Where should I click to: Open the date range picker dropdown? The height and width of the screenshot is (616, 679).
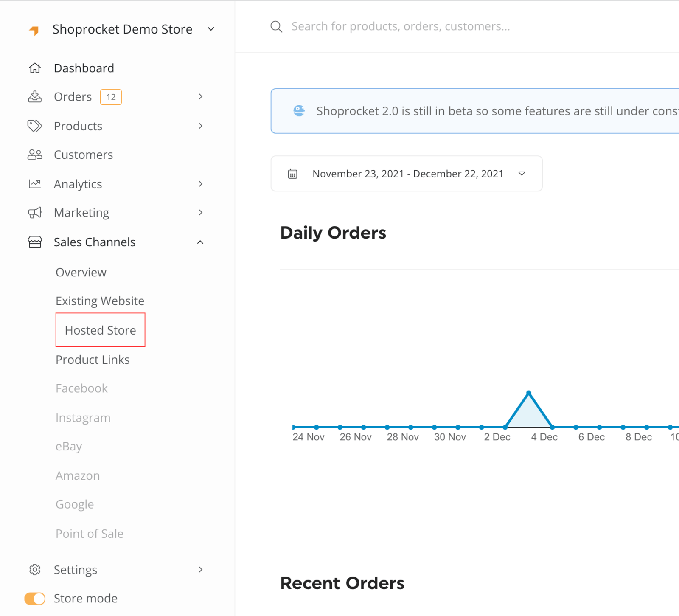pos(522,174)
